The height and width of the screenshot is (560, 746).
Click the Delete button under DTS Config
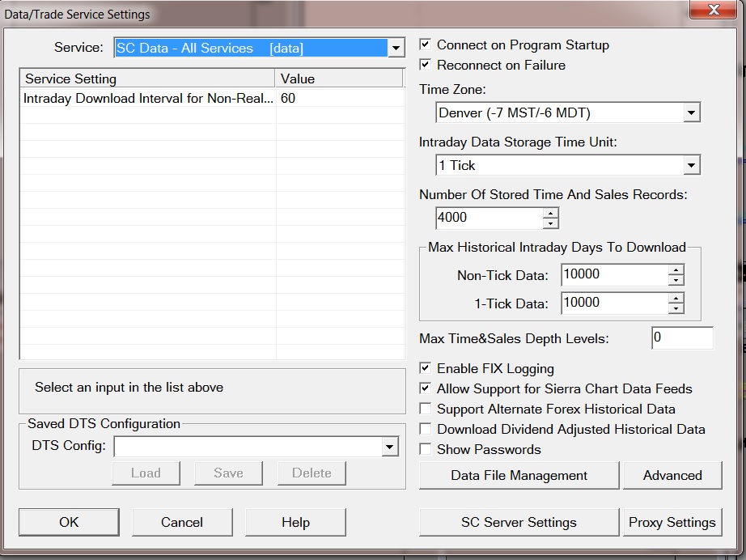[x=312, y=473]
